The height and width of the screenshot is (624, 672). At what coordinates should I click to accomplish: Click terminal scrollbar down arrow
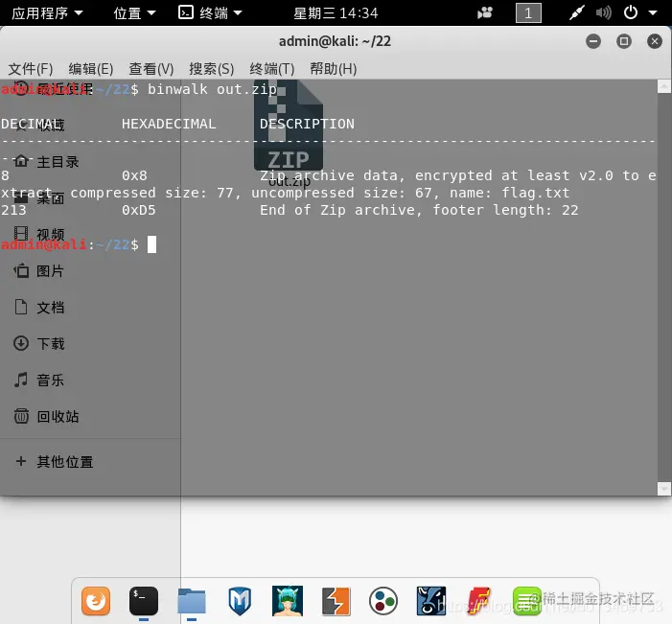click(664, 488)
